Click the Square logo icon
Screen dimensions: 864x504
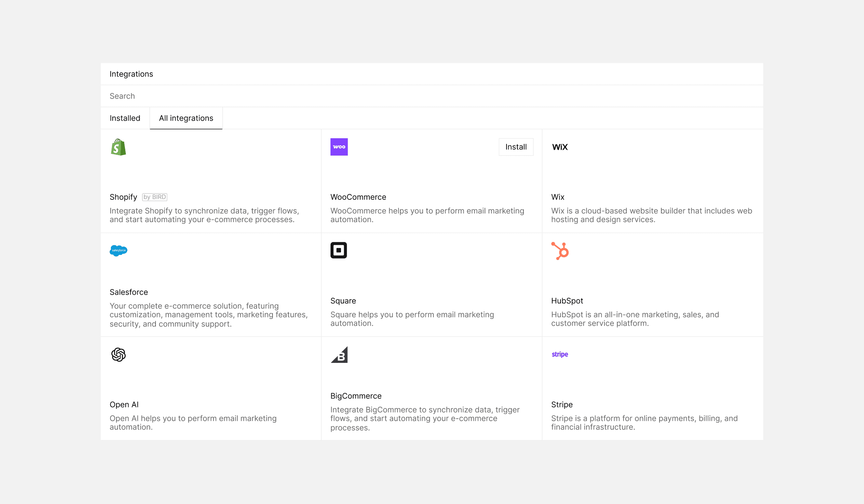339,250
